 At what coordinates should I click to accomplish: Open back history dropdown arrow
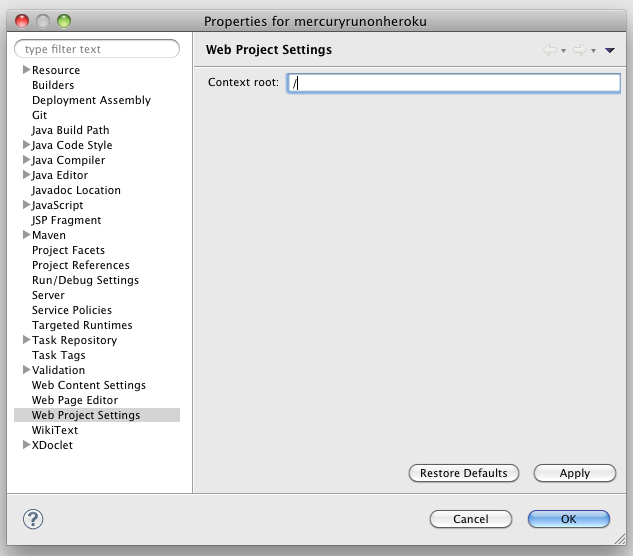point(564,50)
